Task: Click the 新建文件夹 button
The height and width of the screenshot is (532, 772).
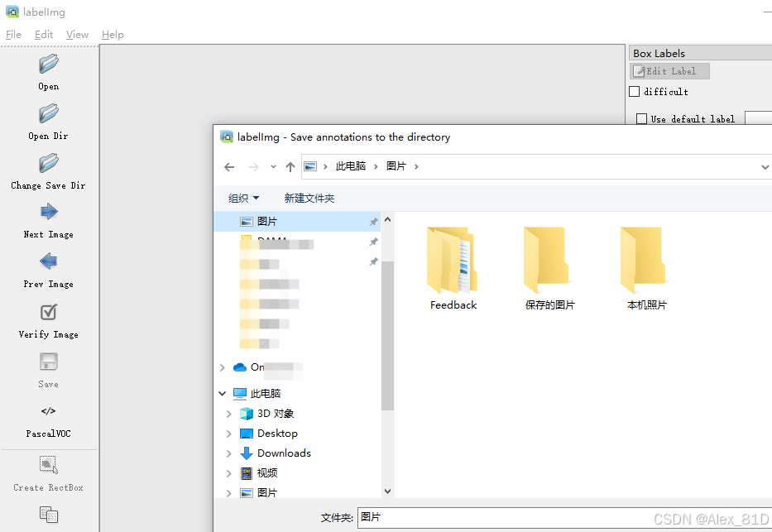Action: click(309, 199)
